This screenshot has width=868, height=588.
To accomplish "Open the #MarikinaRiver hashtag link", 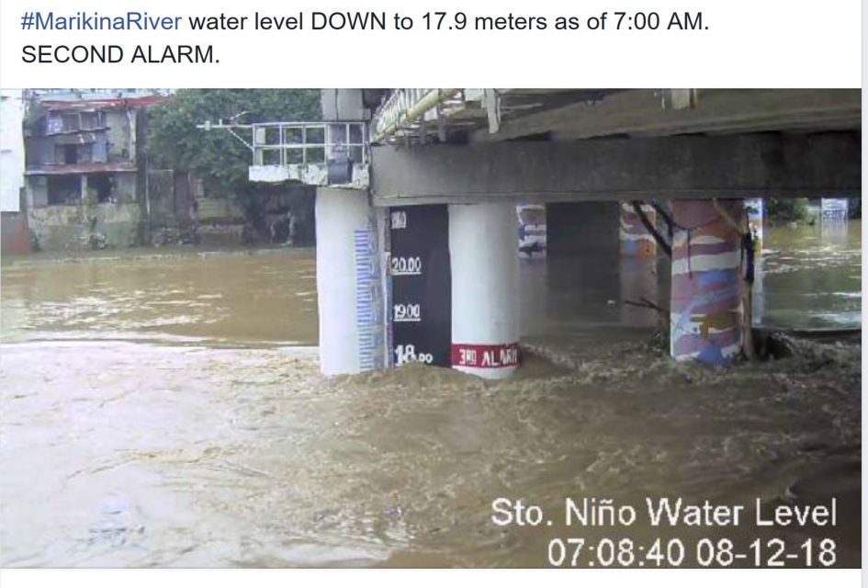I will (101, 22).
